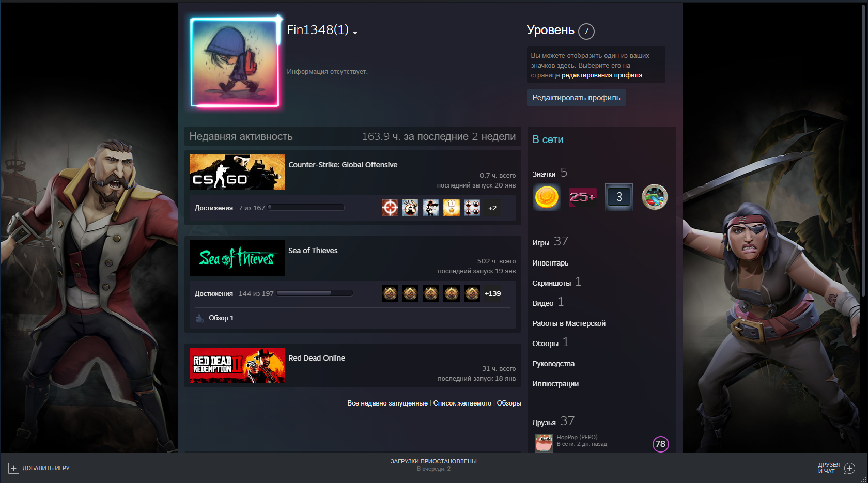Image resolution: width=868 pixels, height=483 pixels.
Task: Click the profile avatar image
Action: [x=235, y=63]
